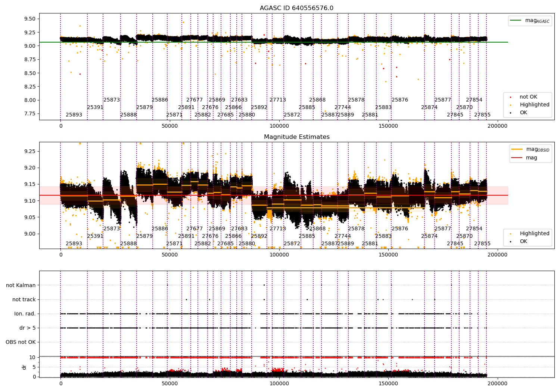The width and height of the screenshot is (560, 392).
Task: Click the red 'mag' legend entry
Action: [525, 158]
